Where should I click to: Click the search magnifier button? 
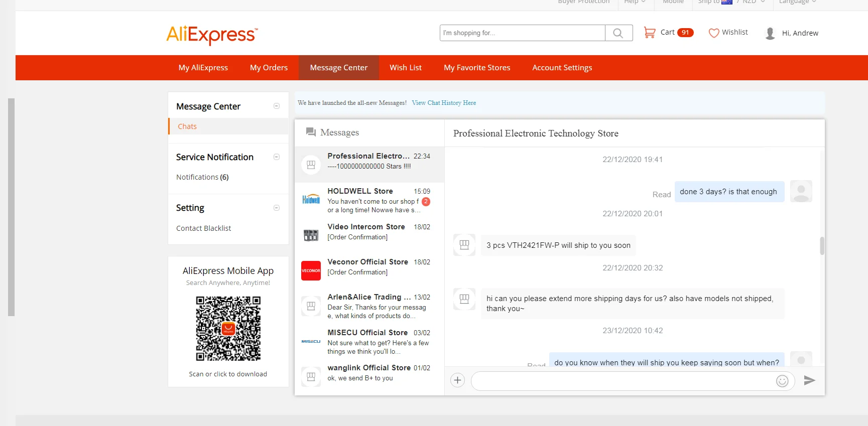pyautogui.click(x=618, y=33)
